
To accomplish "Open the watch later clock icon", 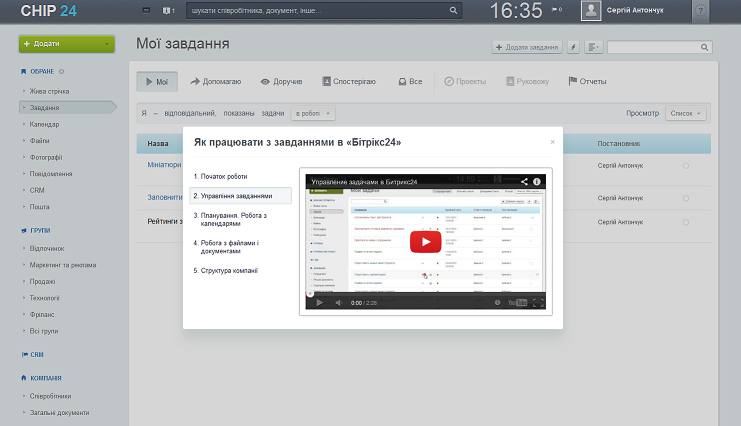I will tap(497, 303).
